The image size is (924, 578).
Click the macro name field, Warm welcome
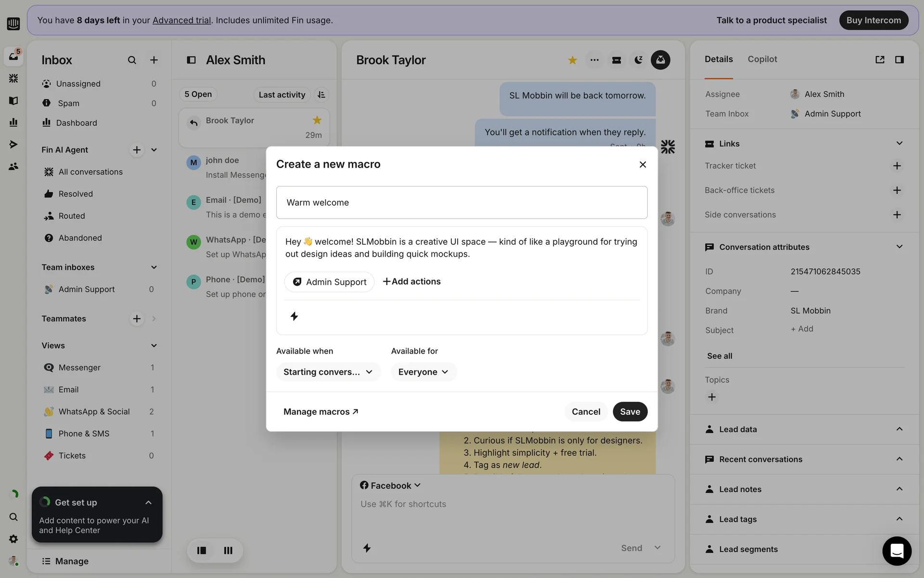462,203
